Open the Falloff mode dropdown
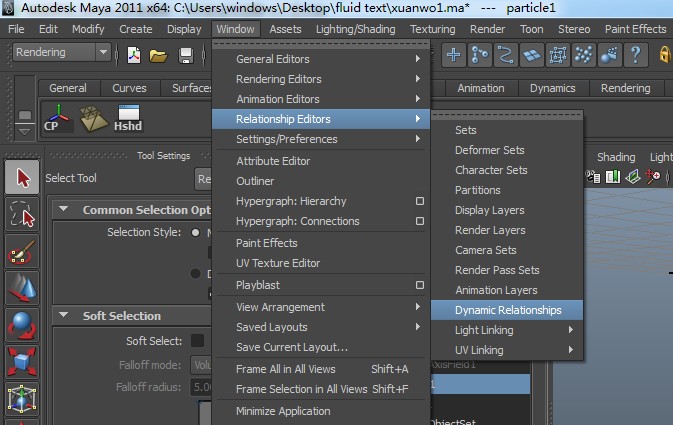 (x=201, y=365)
